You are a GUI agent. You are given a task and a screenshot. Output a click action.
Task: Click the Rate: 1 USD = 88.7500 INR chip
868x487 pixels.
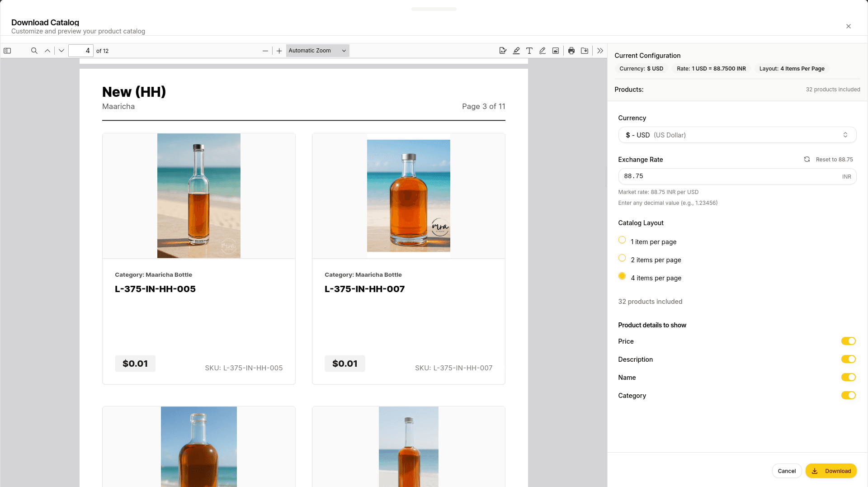[711, 68]
